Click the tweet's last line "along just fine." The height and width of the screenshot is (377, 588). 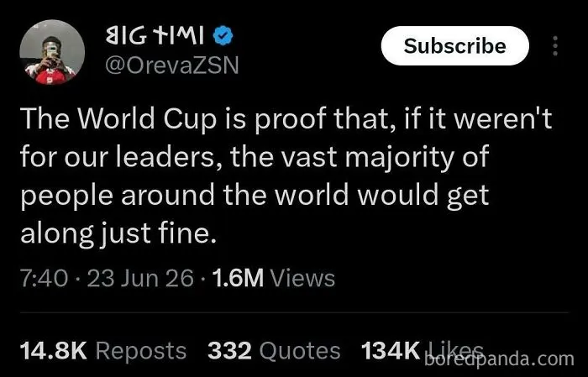pyautogui.click(x=118, y=233)
